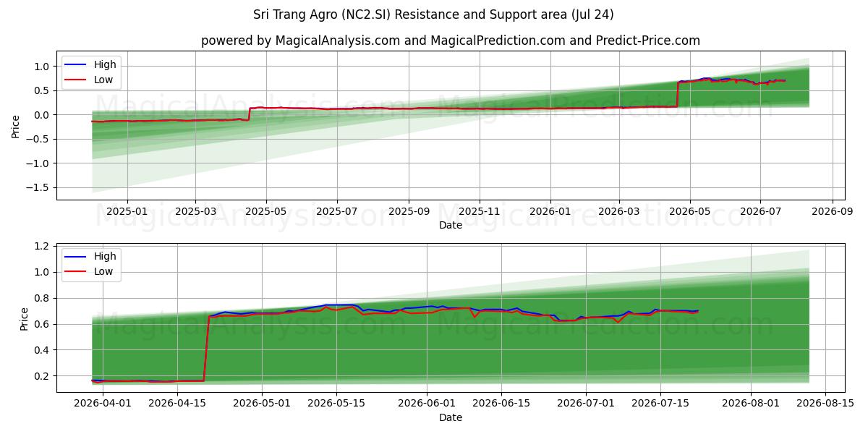Click the '2026-08-01' tick label on bottom chart
This screenshot has height=434, width=868.
(x=752, y=403)
